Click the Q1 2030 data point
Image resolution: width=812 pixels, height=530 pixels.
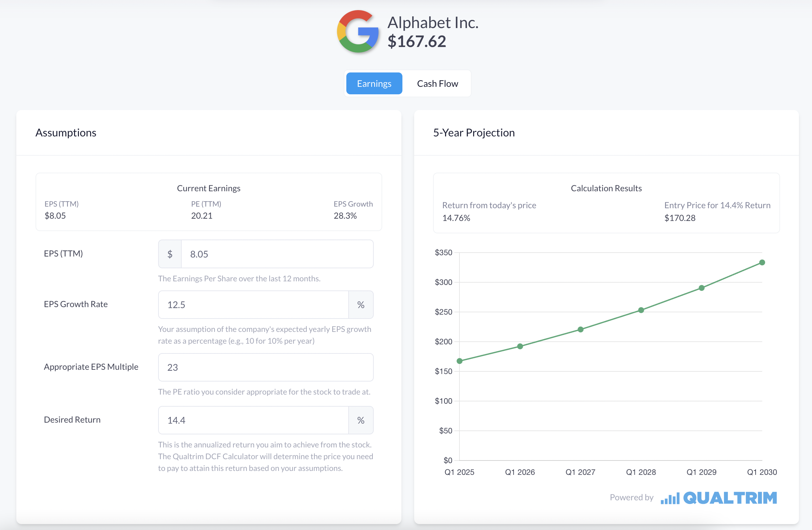pos(762,263)
